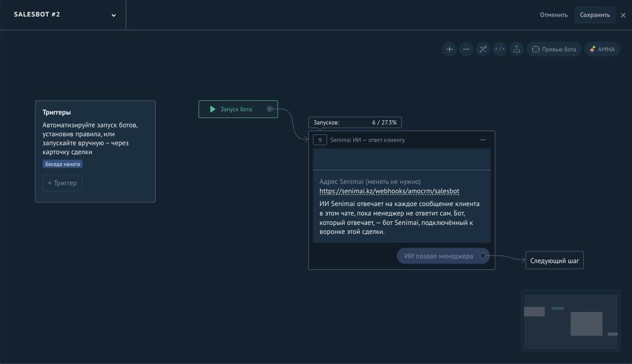Screen dimensions: 632x364
Task: Click the magic wand toolbar icon
Action: click(483, 49)
